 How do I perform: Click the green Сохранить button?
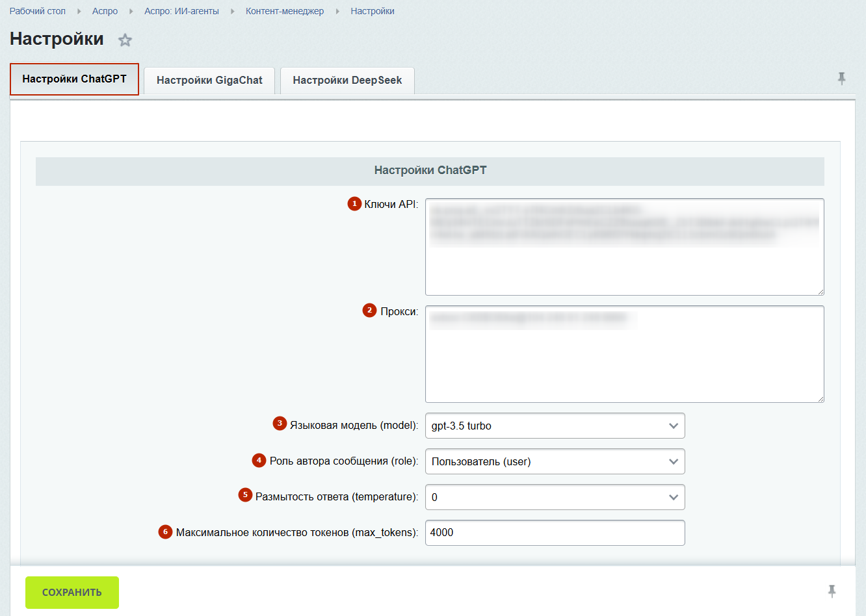pos(72,593)
